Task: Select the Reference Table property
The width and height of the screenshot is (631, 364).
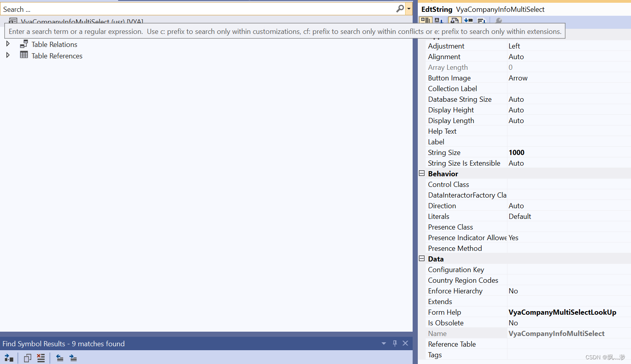Action: (529, 344)
